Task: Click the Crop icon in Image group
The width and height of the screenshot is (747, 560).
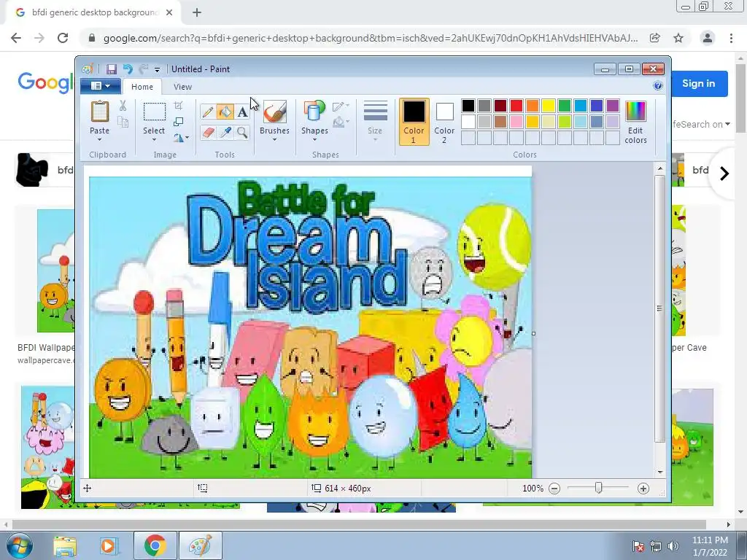Action: (178, 105)
